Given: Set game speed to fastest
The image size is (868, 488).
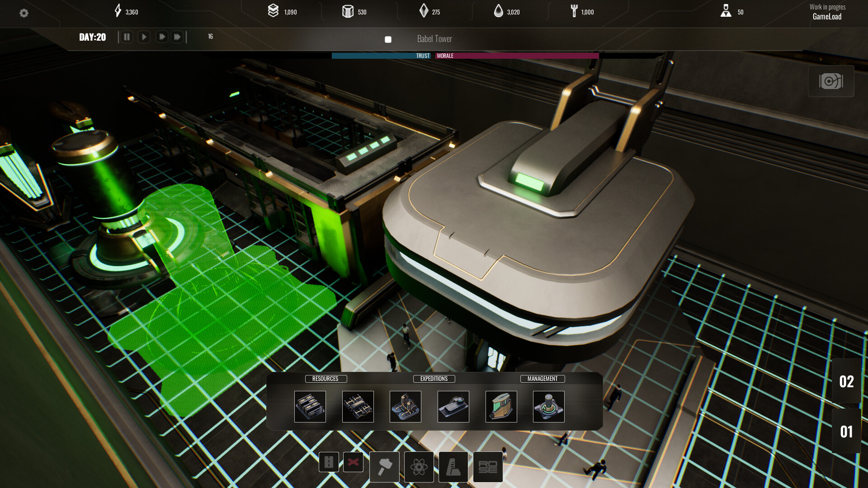Looking at the screenshot, I should 177,37.
